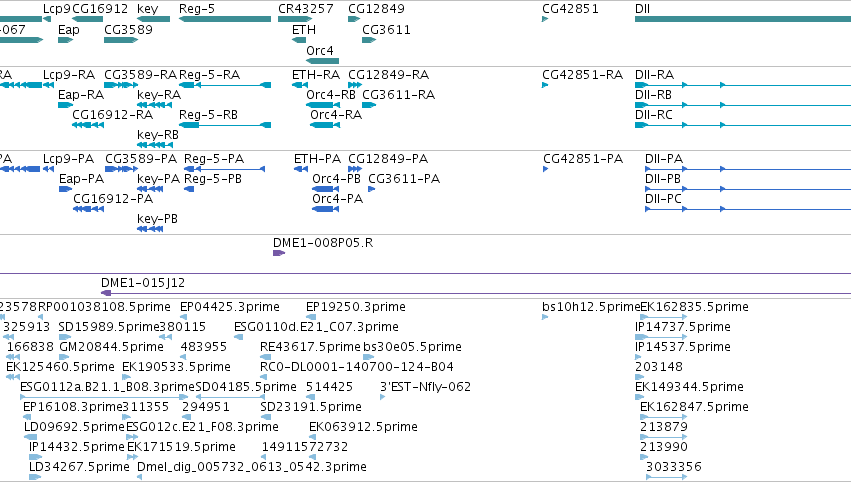This screenshot has height=482, width=851.
Task: Select the 'Reg-5-PA' protein label
Action: [x=214, y=158]
